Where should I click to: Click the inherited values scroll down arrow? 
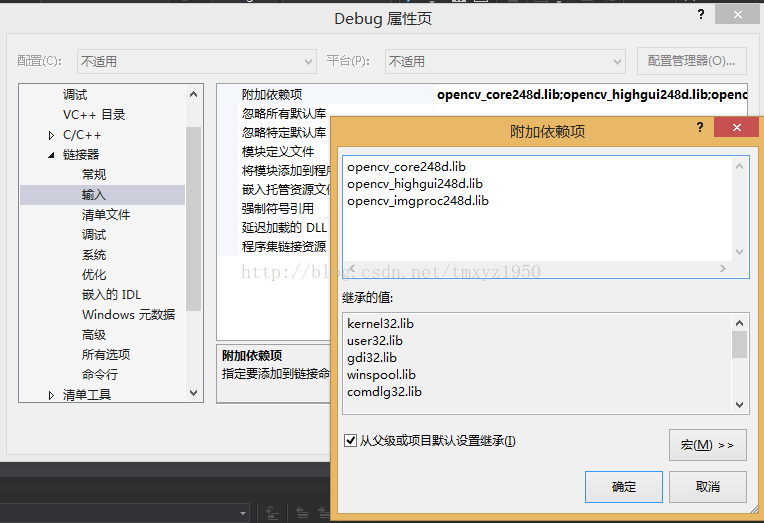click(739, 405)
